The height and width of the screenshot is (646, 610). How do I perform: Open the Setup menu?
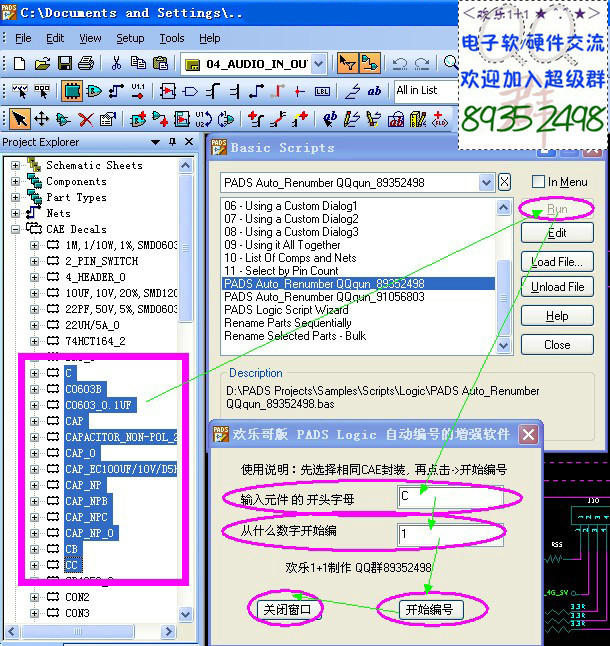click(x=130, y=38)
